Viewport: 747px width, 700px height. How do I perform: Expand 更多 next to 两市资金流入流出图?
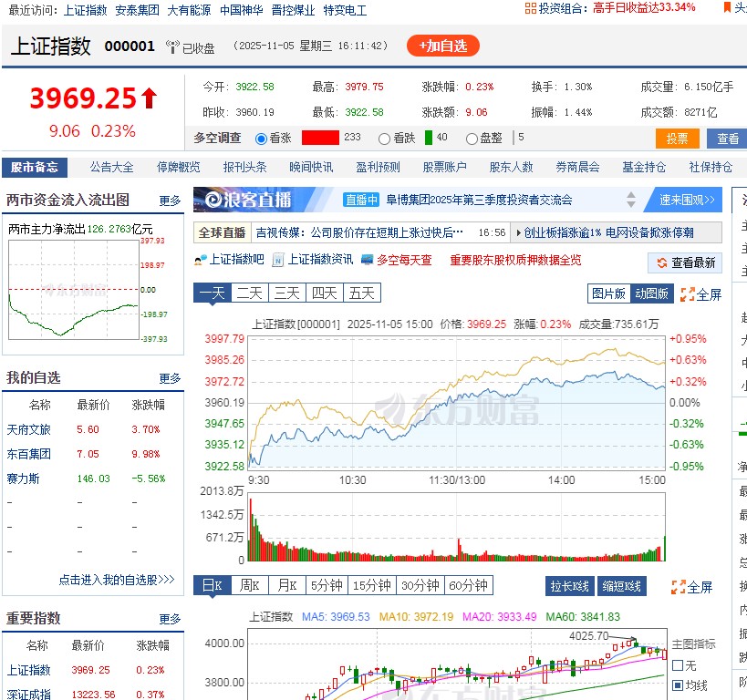coord(170,200)
